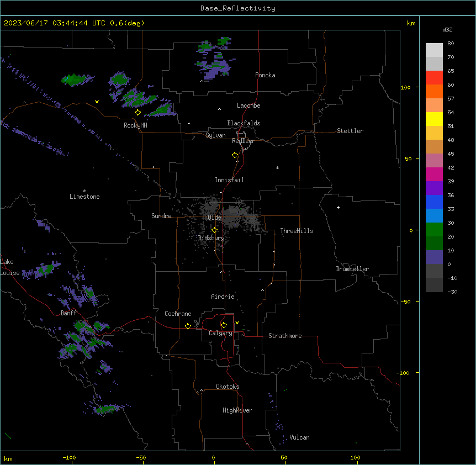This screenshot has height=465, width=476.
Task: Click the RedDeer city label
Action: (243, 141)
